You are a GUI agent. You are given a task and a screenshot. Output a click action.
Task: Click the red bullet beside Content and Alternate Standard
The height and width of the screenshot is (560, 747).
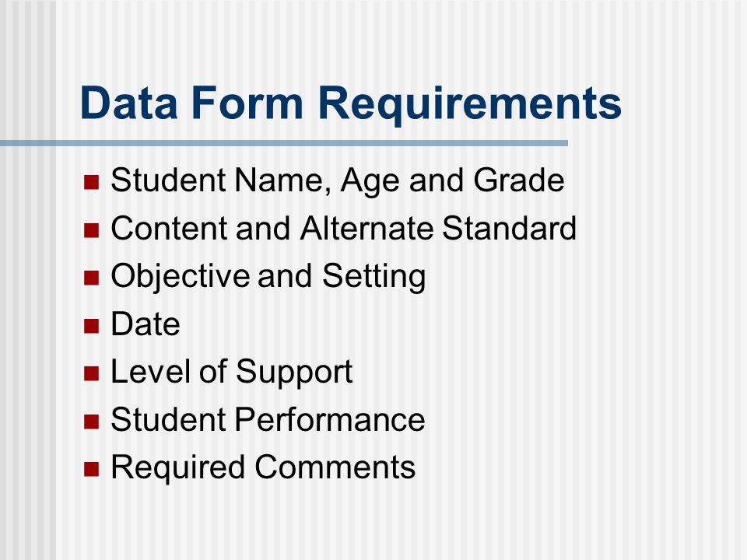91,230
